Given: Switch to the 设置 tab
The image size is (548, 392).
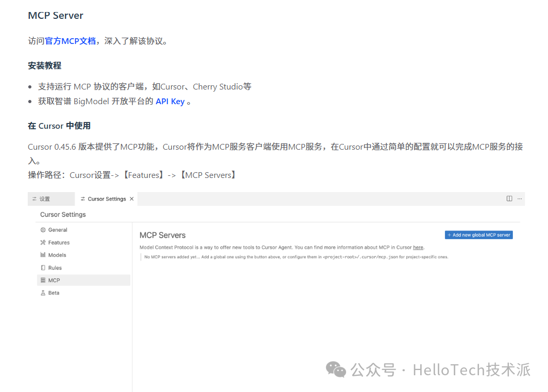Looking at the screenshot, I should click(x=44, y=199).
